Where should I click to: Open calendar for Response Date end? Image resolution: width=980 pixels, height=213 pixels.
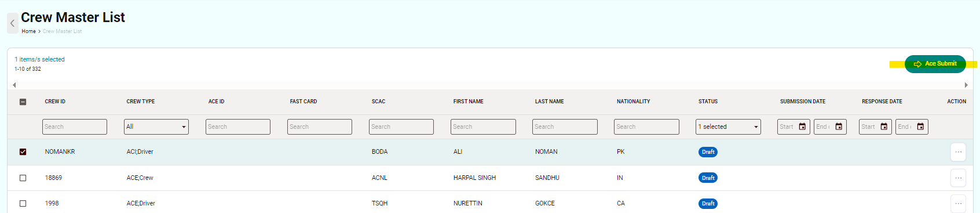click(x=920, y=127)
